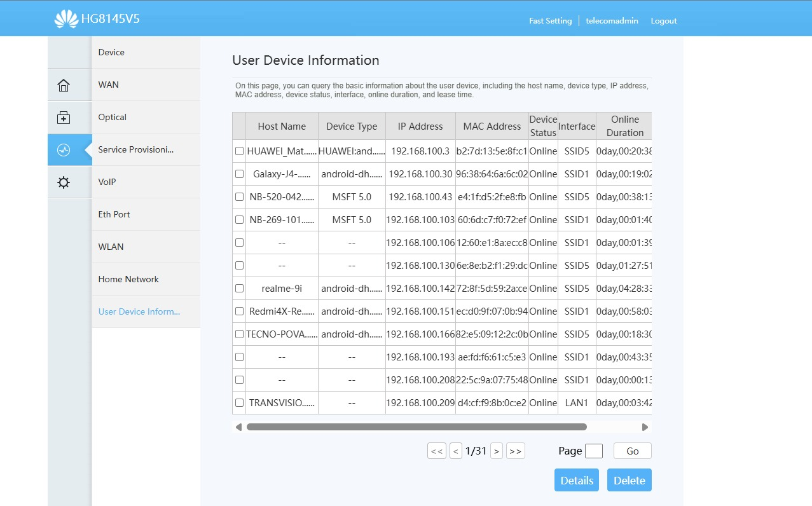The width and height of the screenshot is (812, 506).
Task: Go to the previous page arrow button
Action: tap(455, 451)
